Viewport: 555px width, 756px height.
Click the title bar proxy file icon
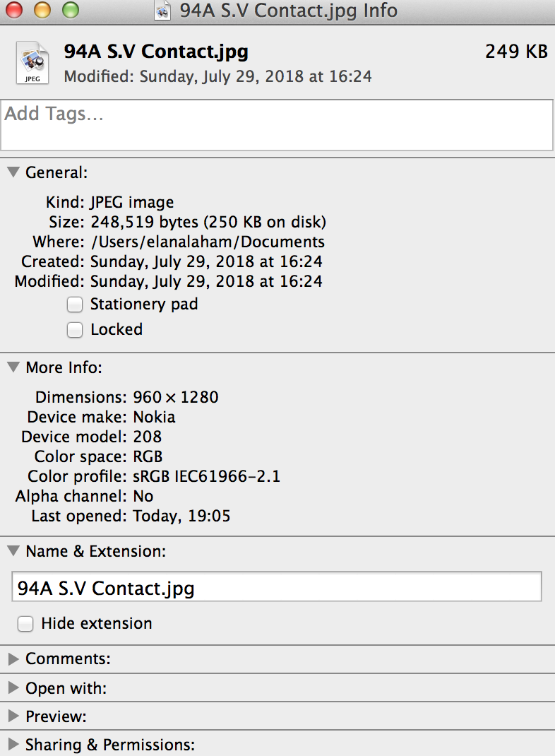point(163,11)
